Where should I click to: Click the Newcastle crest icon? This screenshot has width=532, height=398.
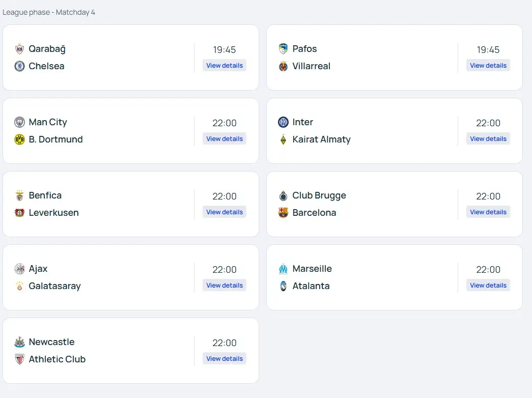(x=19, y=342)
